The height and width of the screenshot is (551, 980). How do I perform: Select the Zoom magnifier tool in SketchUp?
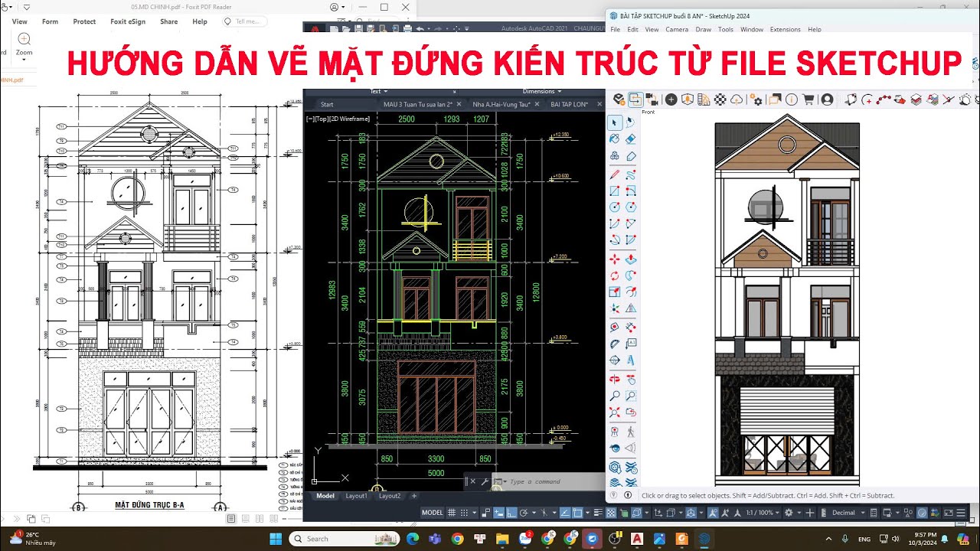pyautogui.click(x=615, y=396)
